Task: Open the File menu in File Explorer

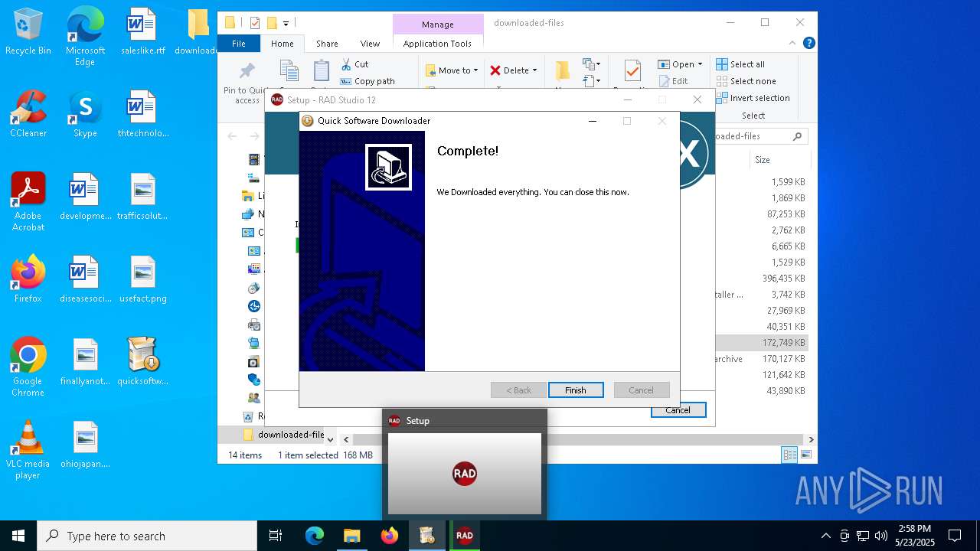Action: coord(239,44)
